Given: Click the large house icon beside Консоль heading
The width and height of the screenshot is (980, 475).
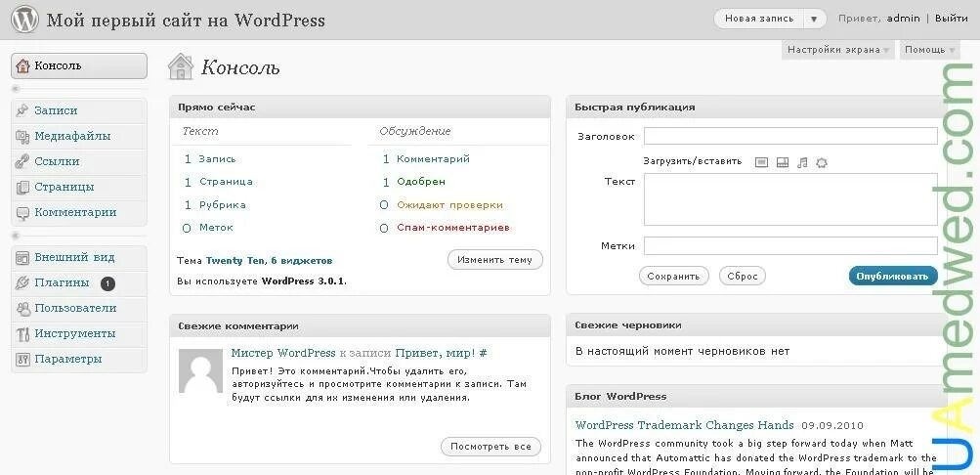Looking at the screenshot, I should [x=181, y=66].
